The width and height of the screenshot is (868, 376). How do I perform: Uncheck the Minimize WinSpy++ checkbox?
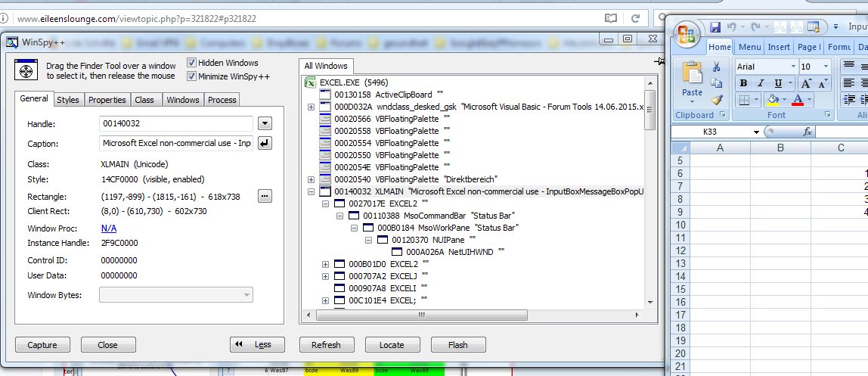[191, 76]
